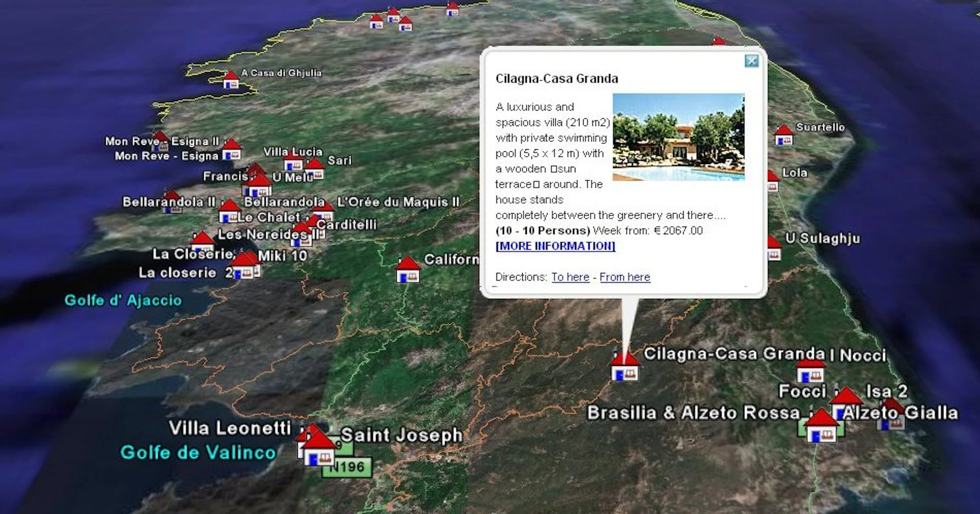
Task: Open the MORE INFORMATION link
Action: click(x=555, y=246)
